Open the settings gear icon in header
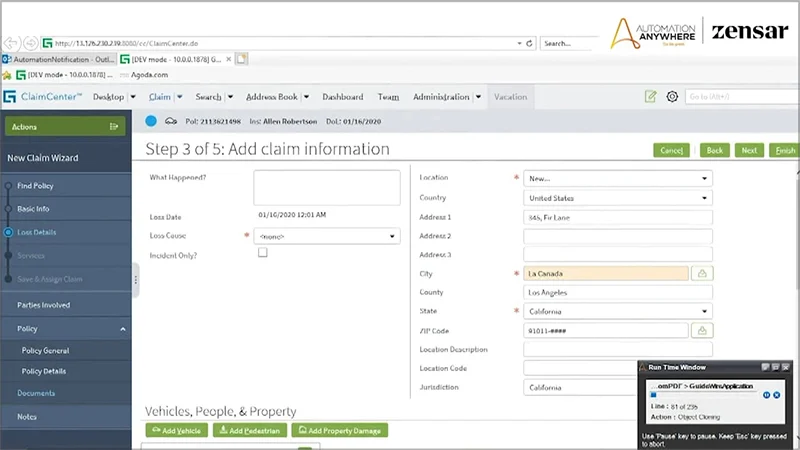The image size is (800, 450). tap(672, 96)
